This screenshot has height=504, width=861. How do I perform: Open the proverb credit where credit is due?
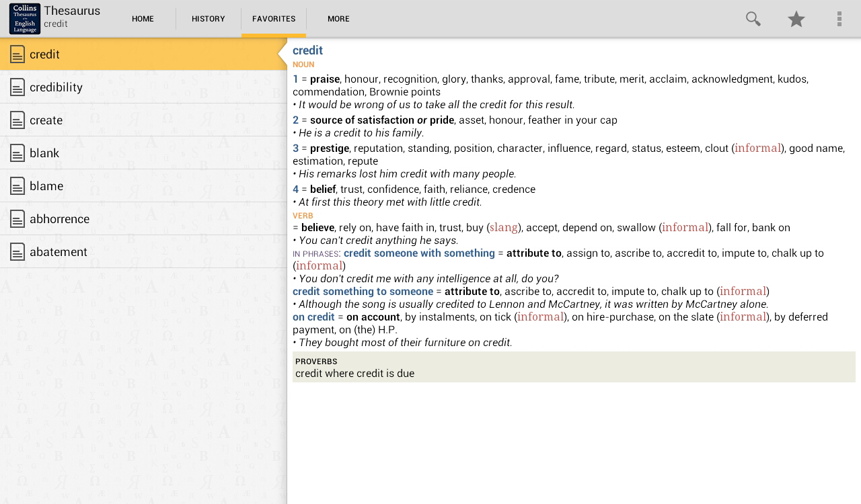coord(354,374)
